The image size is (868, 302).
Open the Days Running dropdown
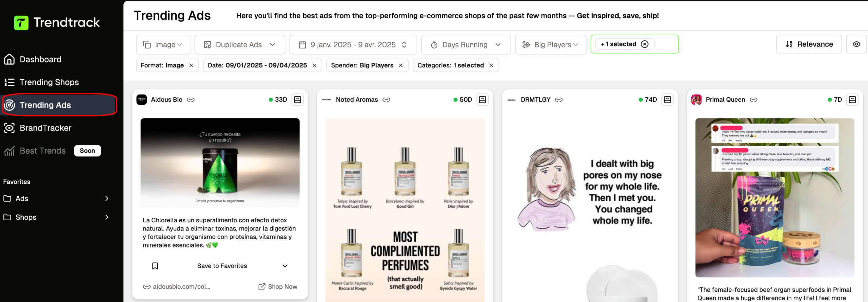click(x=466, y=44)
